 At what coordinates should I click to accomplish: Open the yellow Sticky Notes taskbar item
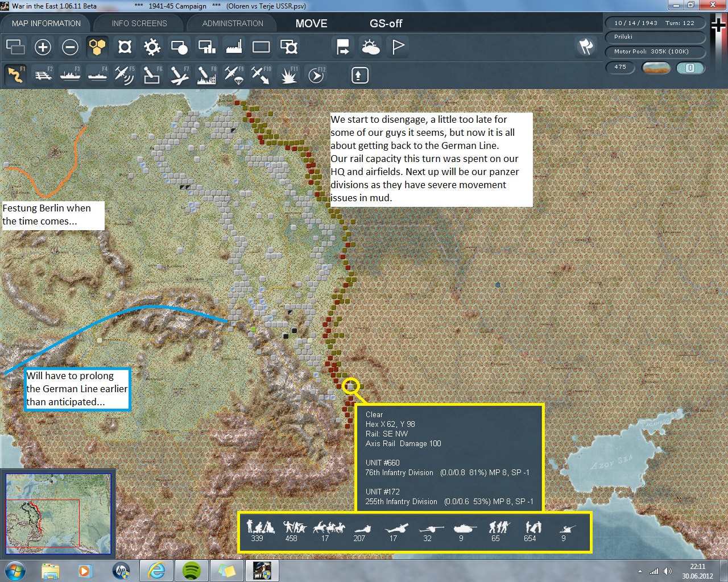[227, 570]
